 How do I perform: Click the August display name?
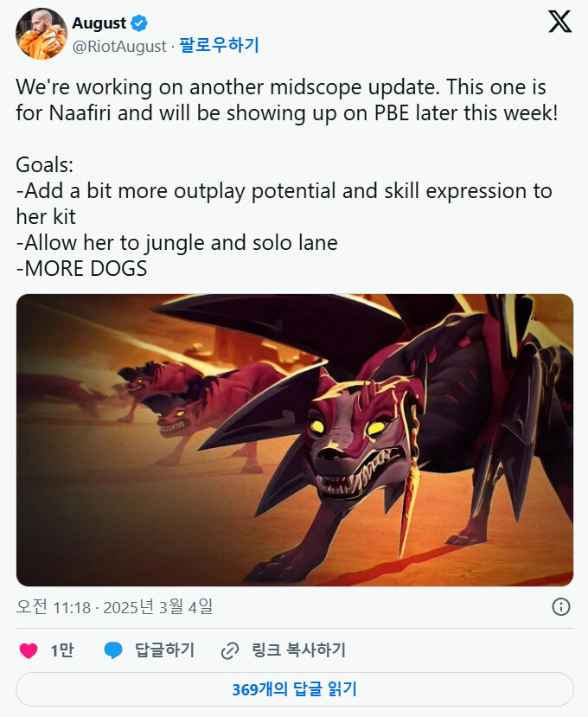[x=99, y=22]
